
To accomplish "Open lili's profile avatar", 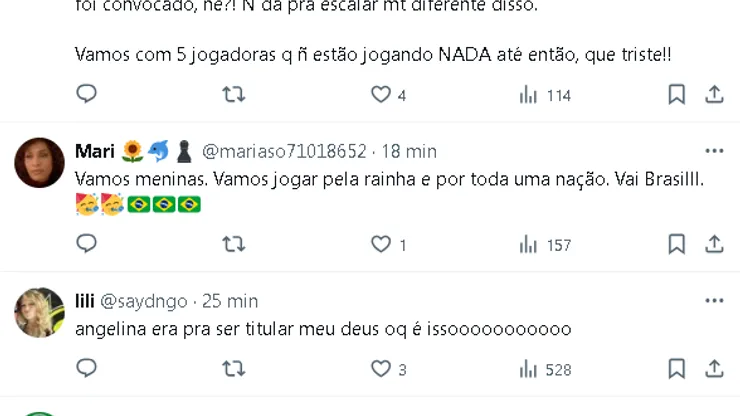I will 40,312.
